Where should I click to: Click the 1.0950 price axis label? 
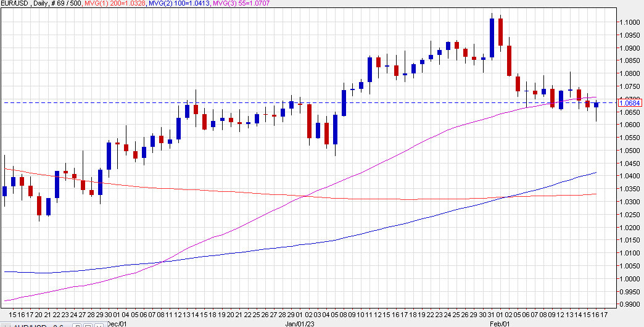click(x=630, y=35)
